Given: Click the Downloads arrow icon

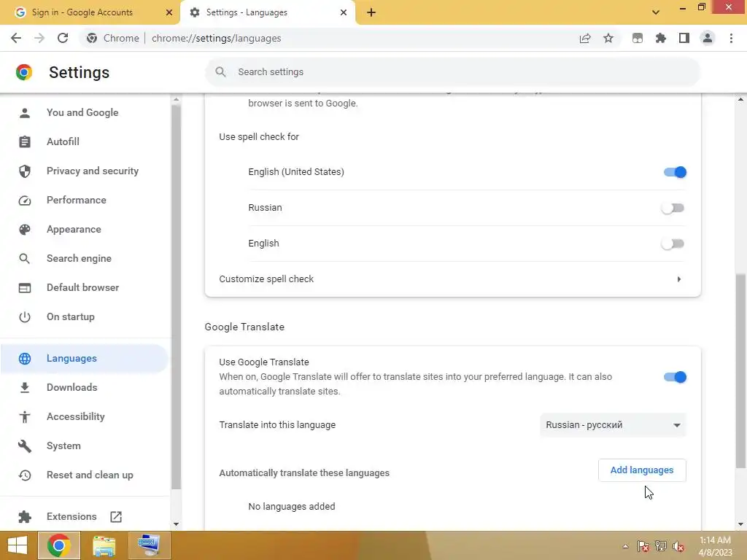Looking at the screenshot, I should point(25,388).
